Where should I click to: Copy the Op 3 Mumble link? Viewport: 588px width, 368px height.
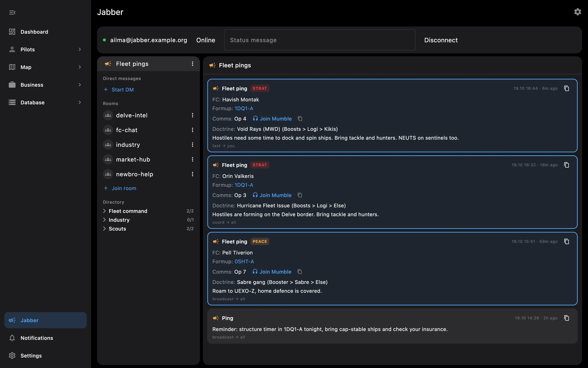pyautogui.click(x=300, y=195)
